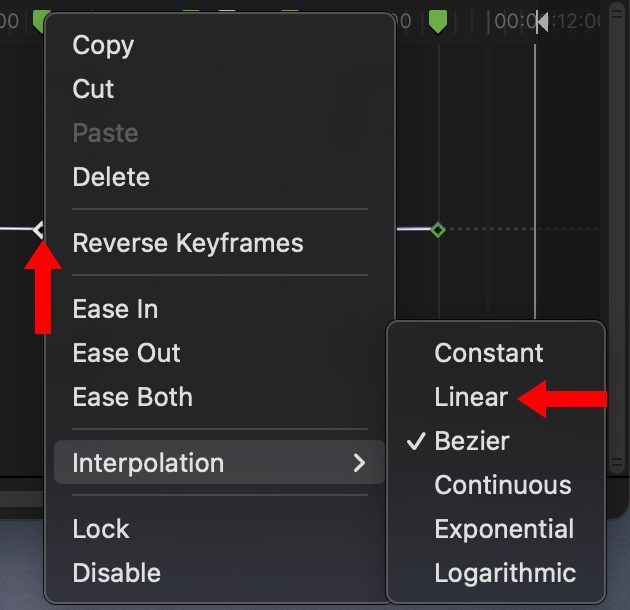Choose Disable in the context menu
The image size is (630, 610).
pos(117,573)
